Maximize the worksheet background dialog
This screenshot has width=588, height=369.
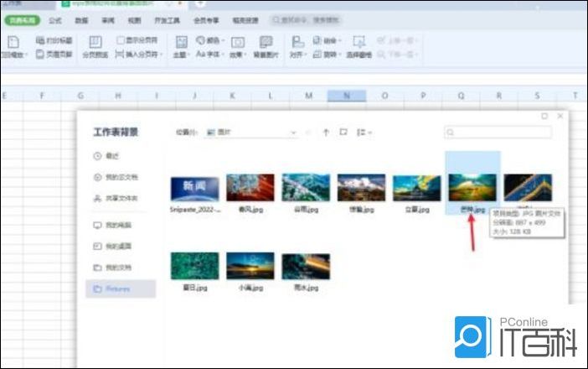click(544, 117)
